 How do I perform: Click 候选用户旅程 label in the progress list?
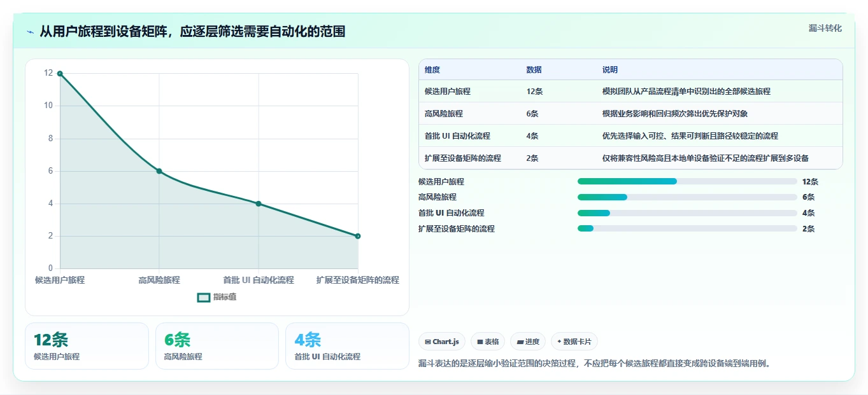pos(441,181)
